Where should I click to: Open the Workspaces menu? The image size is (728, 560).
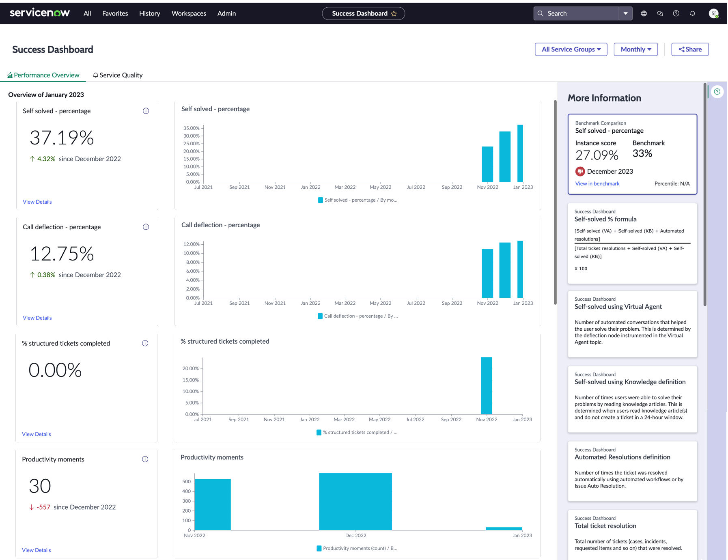[189, 13]
